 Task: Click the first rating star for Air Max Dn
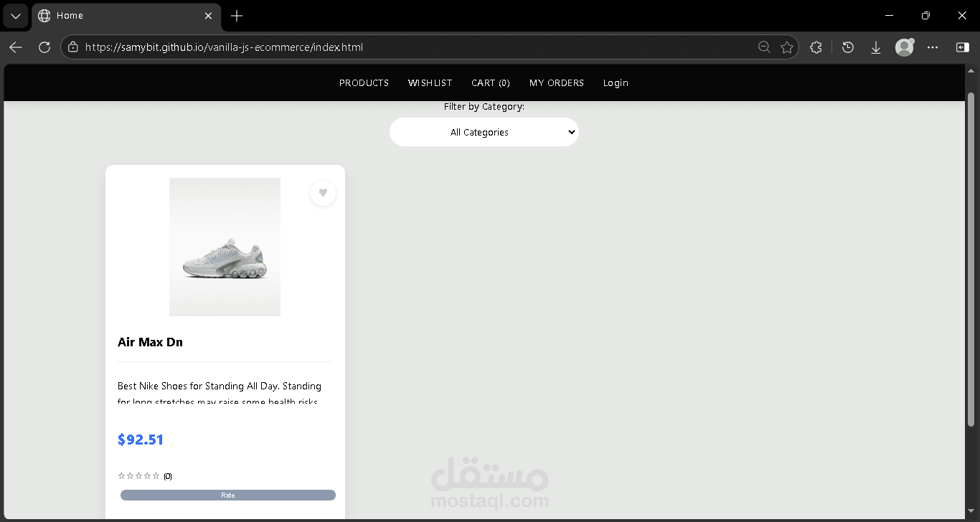[x=121, y=475]
